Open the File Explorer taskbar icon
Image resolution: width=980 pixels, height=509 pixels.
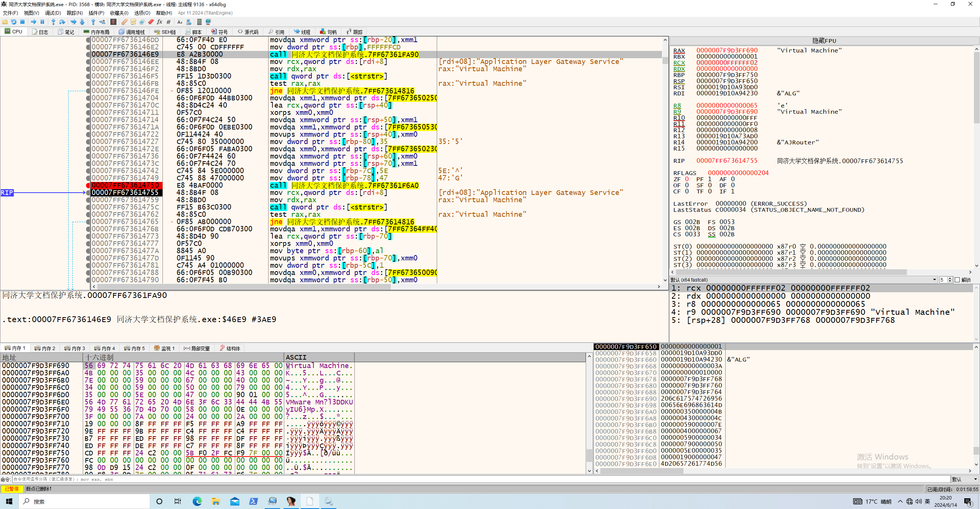tap(216, 501)
